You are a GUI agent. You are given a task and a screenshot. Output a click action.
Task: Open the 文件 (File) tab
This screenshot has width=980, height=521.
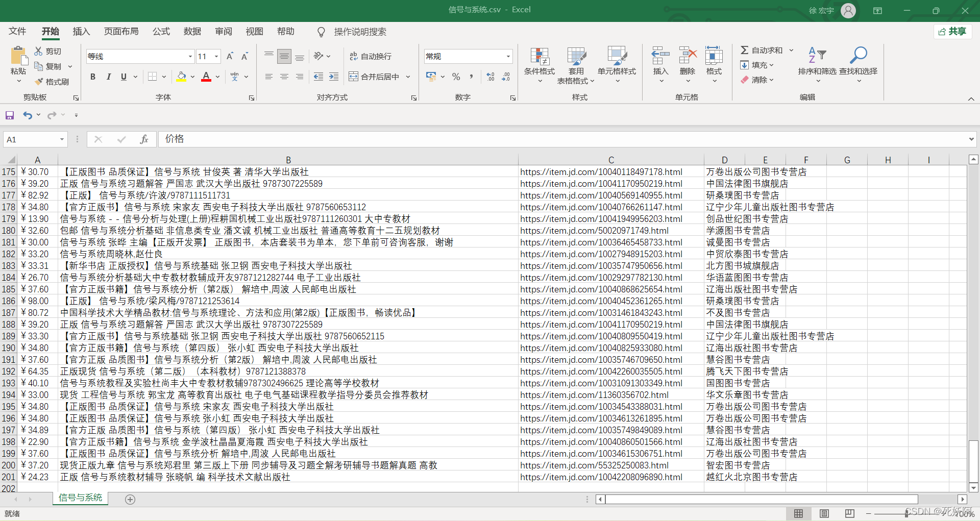click(17, 31)
